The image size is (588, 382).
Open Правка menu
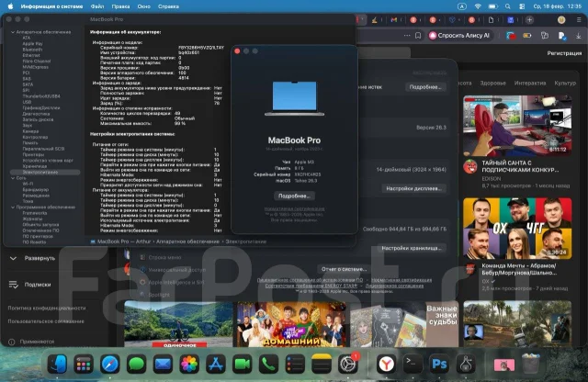[120, 6]
